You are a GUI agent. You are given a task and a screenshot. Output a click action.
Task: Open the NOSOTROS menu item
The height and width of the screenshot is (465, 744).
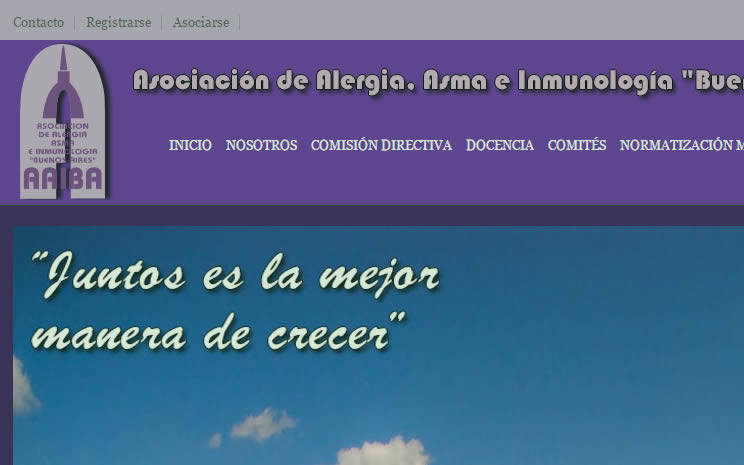coord(261,145)
